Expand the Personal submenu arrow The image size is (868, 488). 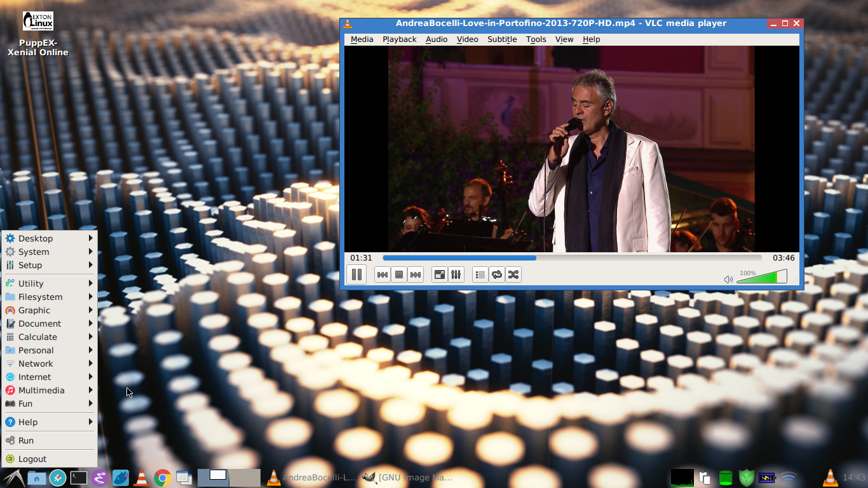pos(91,350)
